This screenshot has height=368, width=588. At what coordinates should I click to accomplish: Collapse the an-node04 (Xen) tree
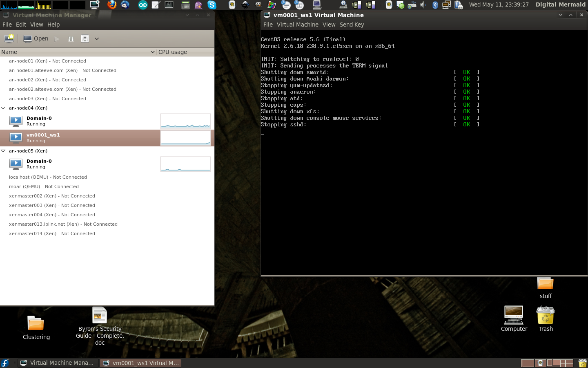click(3, 108)
